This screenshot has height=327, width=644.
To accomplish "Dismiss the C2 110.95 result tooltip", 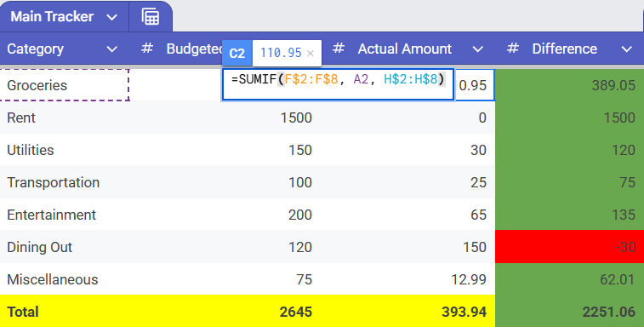I will pos(311,53).
